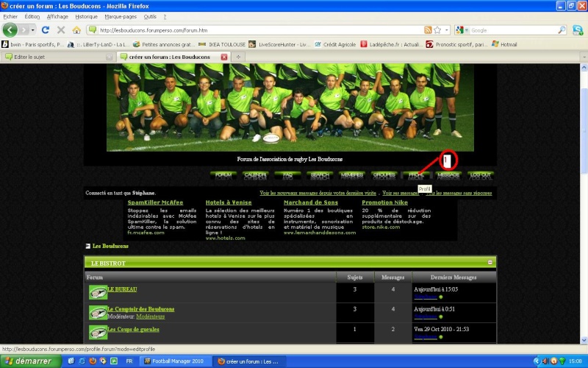
Task: Open the Fichier menu
Action: tap(10, 16)
